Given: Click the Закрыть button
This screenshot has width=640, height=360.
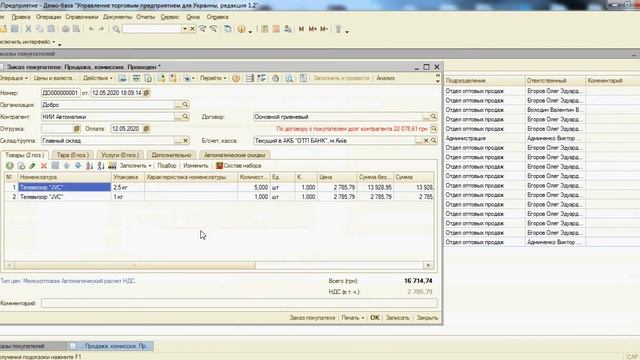Looking at the screenshot, I should point(427,318).
